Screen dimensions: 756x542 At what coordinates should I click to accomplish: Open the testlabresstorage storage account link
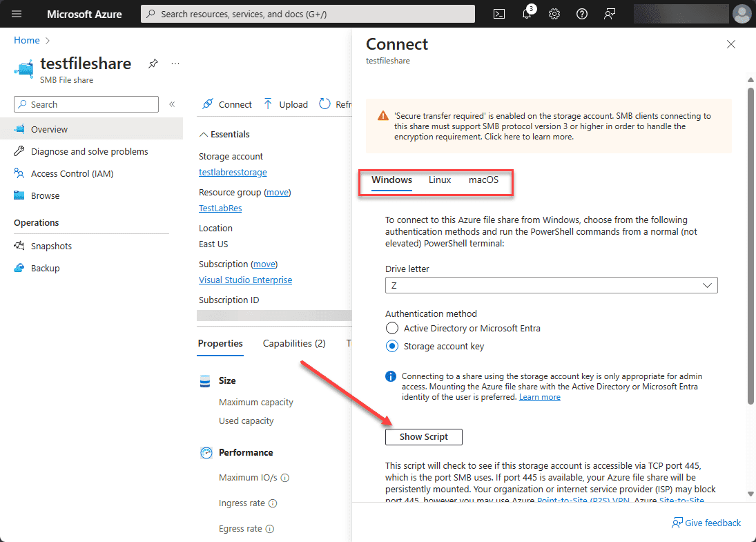(x=233, y=173)
